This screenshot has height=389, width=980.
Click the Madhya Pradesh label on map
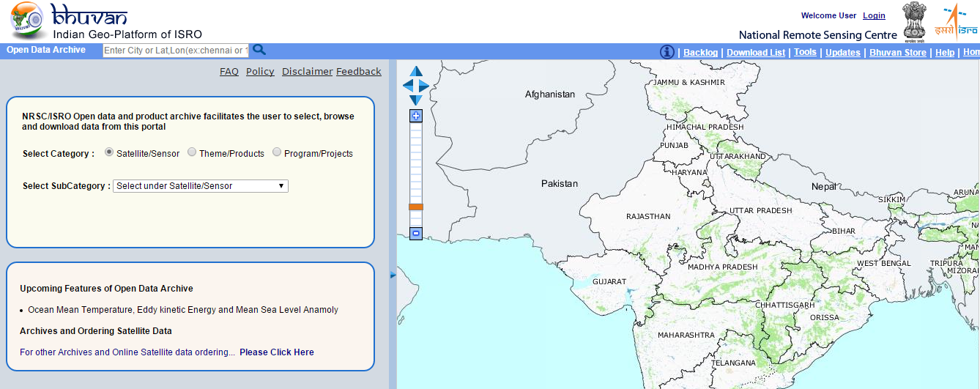(x=722, y=267)
